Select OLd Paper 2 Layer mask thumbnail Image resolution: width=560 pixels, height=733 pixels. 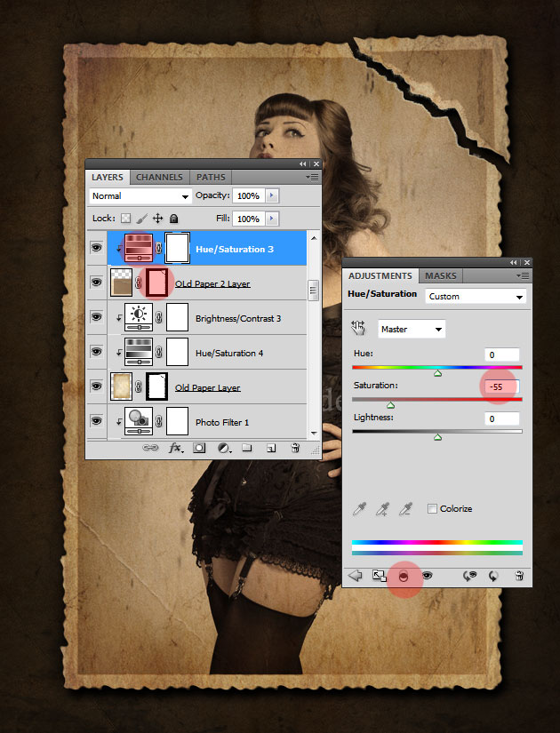click(x=156, y=283)
